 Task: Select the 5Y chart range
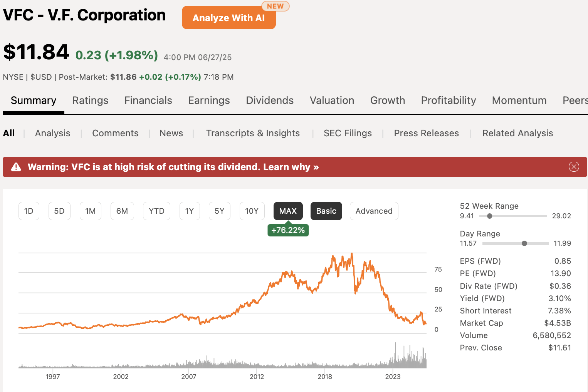pyautogui.click(x=219, y=211)
